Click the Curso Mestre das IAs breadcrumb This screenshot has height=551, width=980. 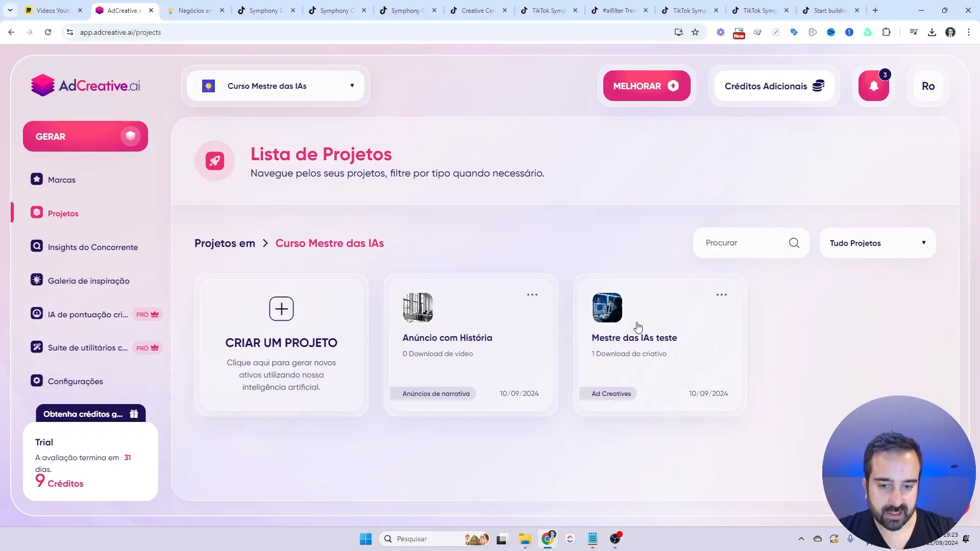330,243
